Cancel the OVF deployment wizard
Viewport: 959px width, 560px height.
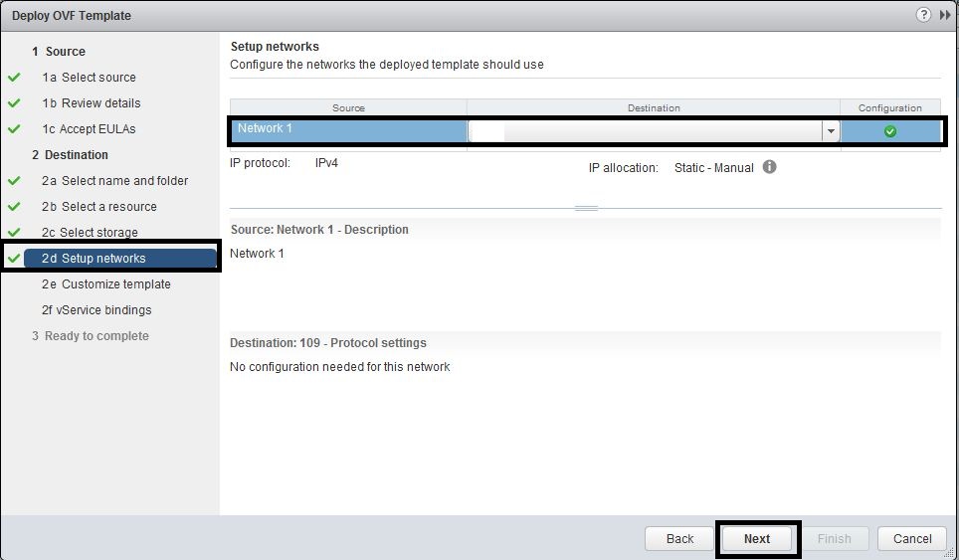click(911, 538)
